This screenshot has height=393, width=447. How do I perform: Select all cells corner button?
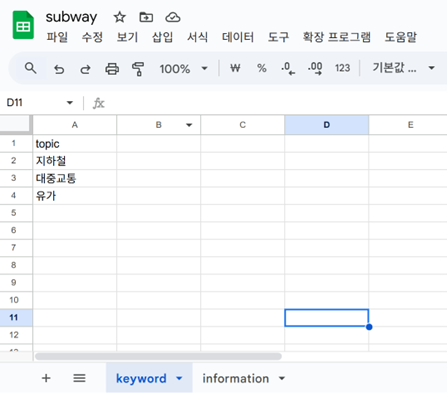tap(16, 124)
